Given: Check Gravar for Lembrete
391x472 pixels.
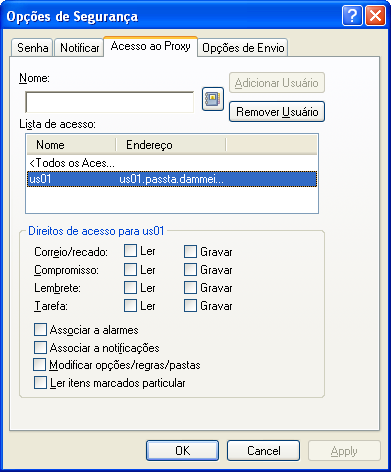Looking at the screenshot, I should [x=190, y=288].
